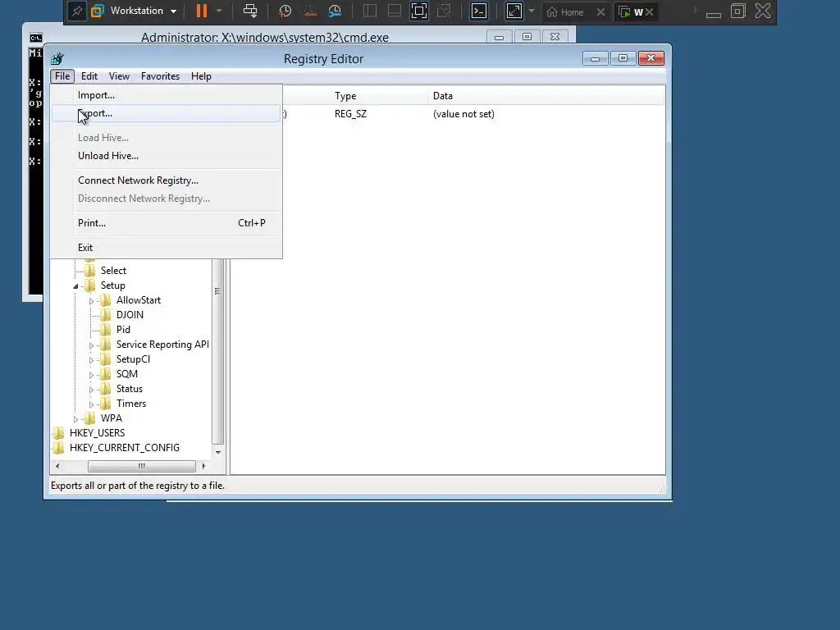This screenshot has height=630, width=840.
Task: Choose Export... from the File menu
Action: 166,113
